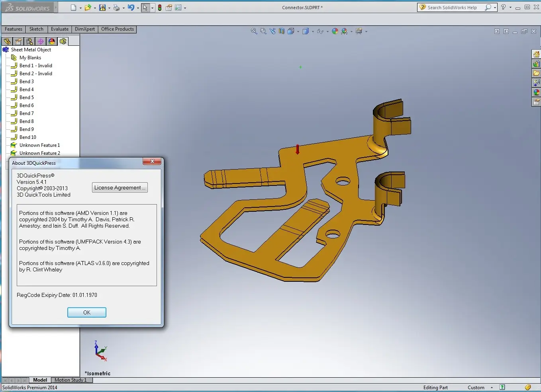Viewport: 541px width, 392px height.
Task: Open Design Library icon in task pane
Action: [536, 64]
